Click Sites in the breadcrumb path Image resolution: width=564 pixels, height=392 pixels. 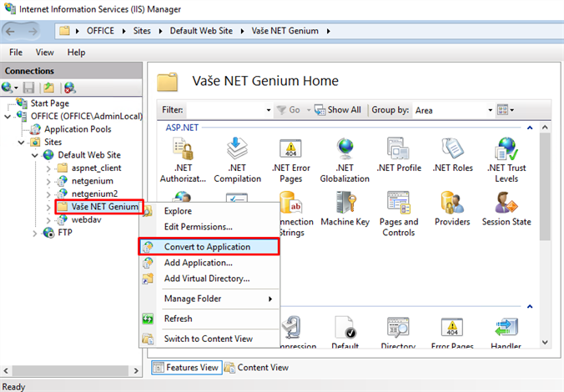coord(142,31)
